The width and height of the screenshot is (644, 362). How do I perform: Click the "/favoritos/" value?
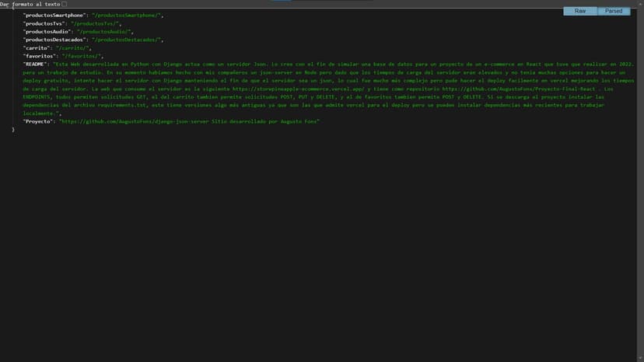(x=82, y=56)
